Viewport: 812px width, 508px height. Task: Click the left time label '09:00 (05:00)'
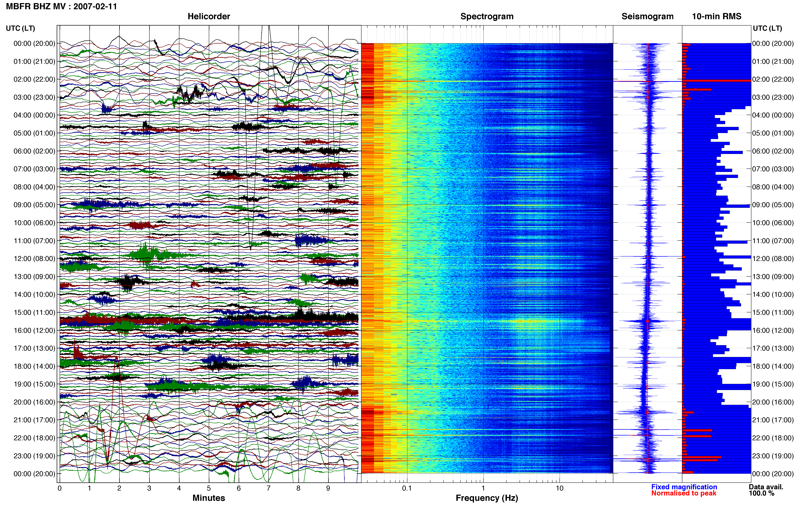(x=34, y=205)
